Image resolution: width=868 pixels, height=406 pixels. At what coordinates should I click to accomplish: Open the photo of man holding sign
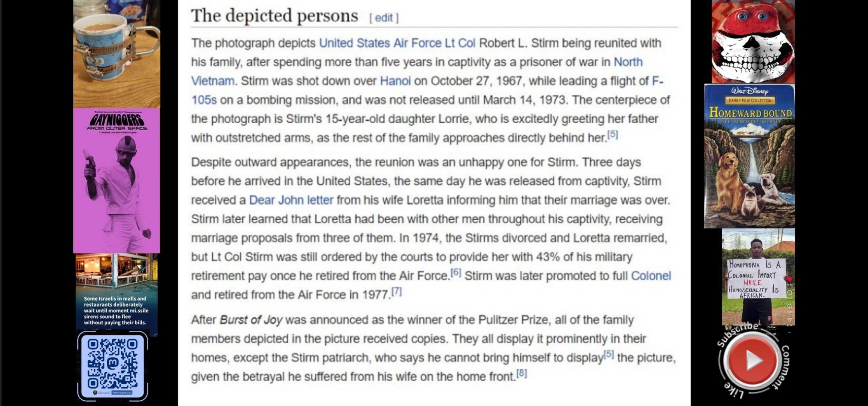pos(758,277)
